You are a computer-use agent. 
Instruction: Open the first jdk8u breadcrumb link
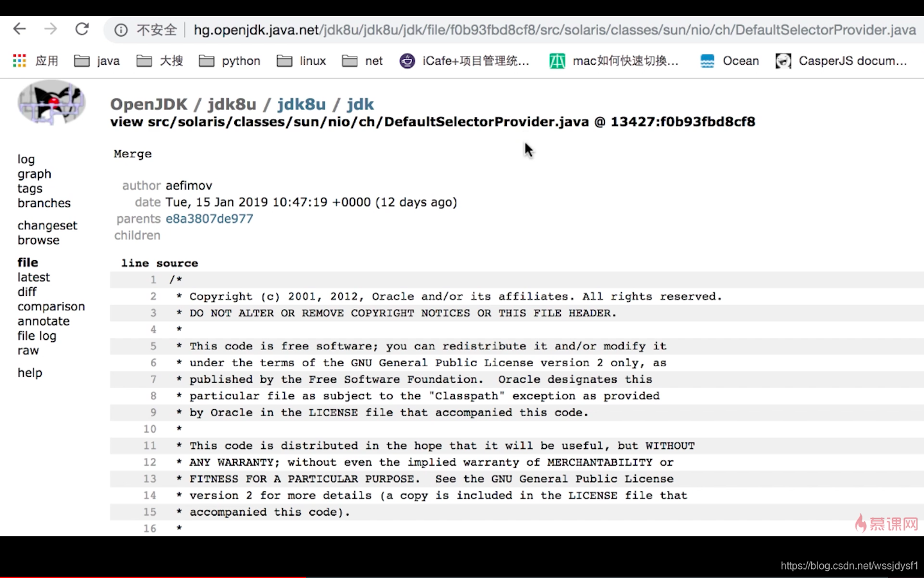coord(232,104)
